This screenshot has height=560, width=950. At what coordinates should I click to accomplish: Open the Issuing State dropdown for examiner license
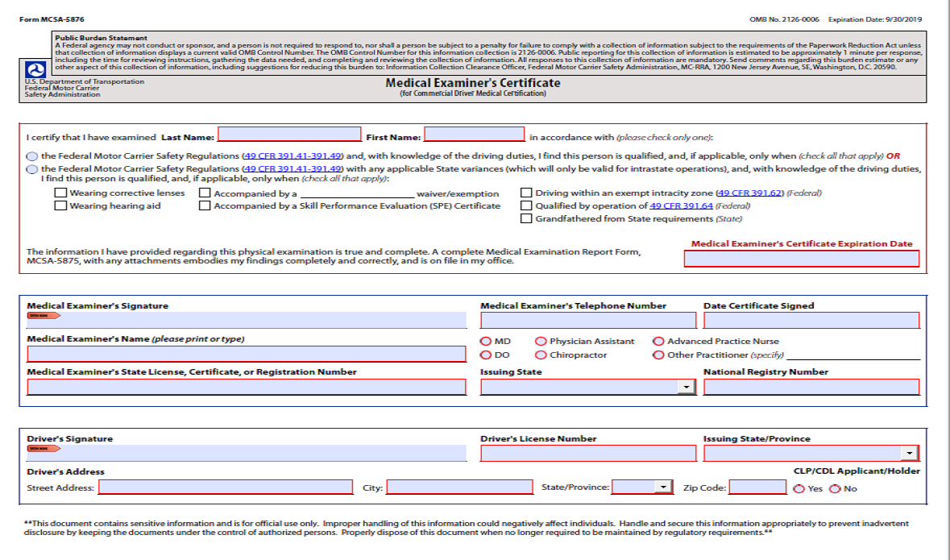[x=687, y=388]
